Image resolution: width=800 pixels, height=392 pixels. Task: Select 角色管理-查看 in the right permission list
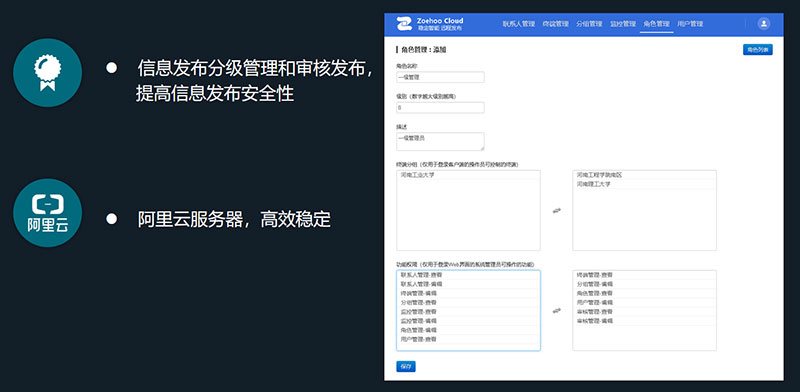coord(644,293)
